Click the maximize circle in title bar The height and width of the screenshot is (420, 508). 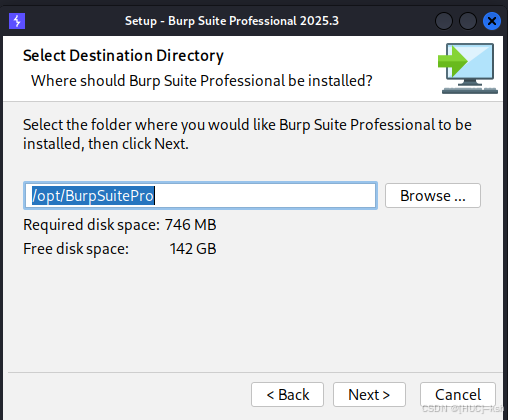coord(468,21)
